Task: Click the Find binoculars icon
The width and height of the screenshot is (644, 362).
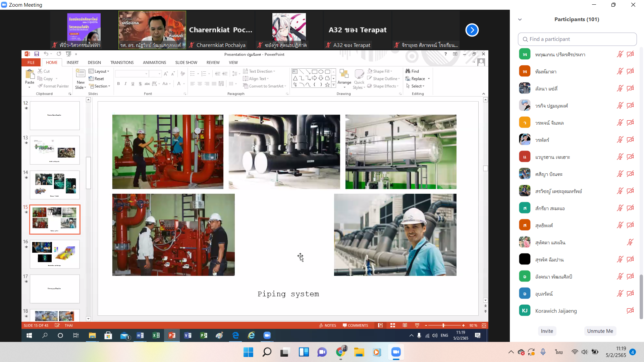Action: click(x=408, y=71)
